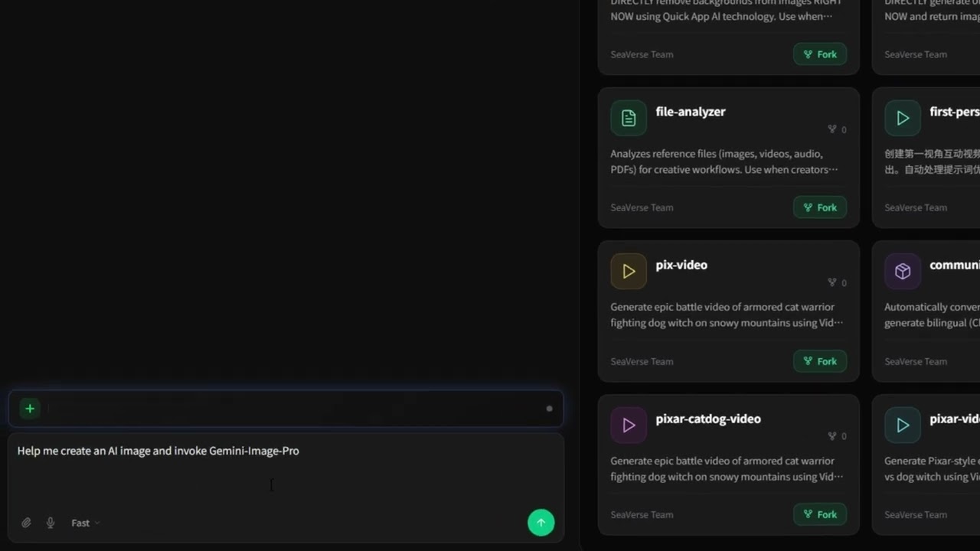
Task: Click the fork count icon on pix-video
Action: [x=832, y=282]
